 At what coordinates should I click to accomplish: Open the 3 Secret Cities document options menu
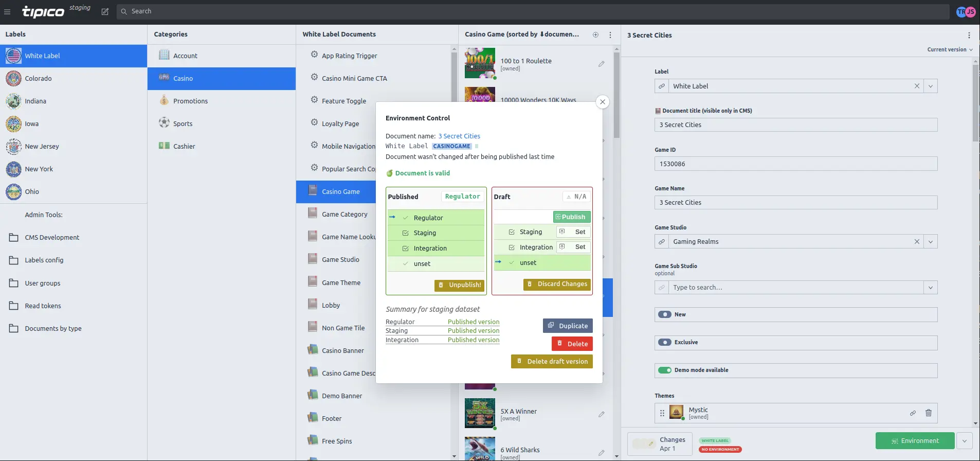click(969, 35)
